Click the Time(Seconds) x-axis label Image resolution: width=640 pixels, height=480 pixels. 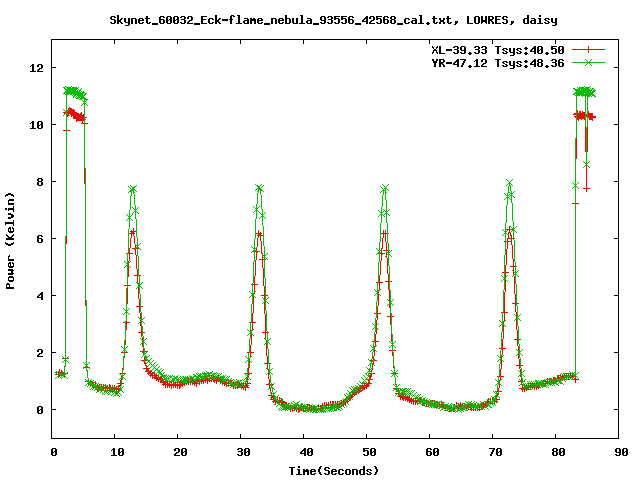pyautogui.click(x=333, y=471)
